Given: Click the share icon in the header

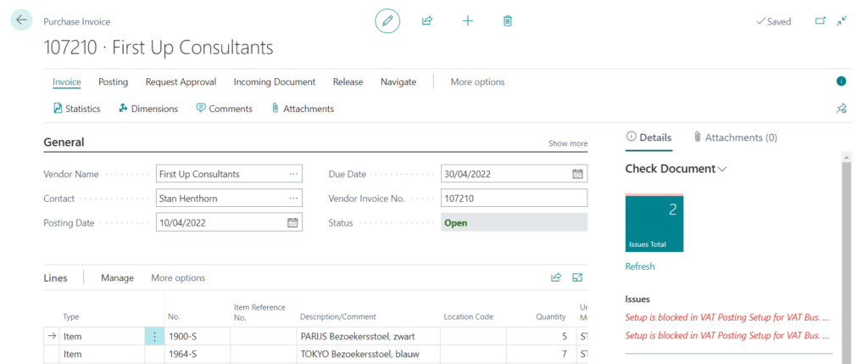Looking at the screenshot, I should click(x=427, y=21).
